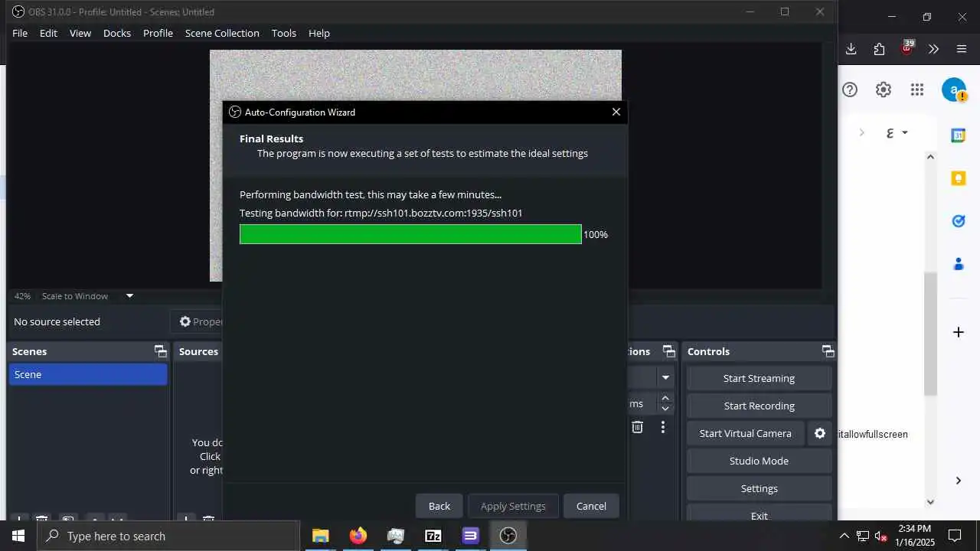Viewport: 980px width, 551px height.
Task: Open the input tools language dropdown
Action: coord(897,132)
